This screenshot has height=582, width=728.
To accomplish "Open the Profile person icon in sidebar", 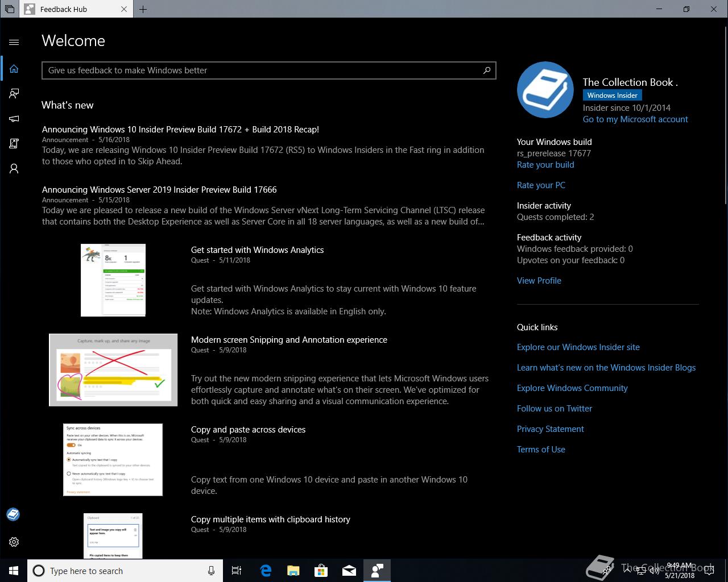I will 14,169.
